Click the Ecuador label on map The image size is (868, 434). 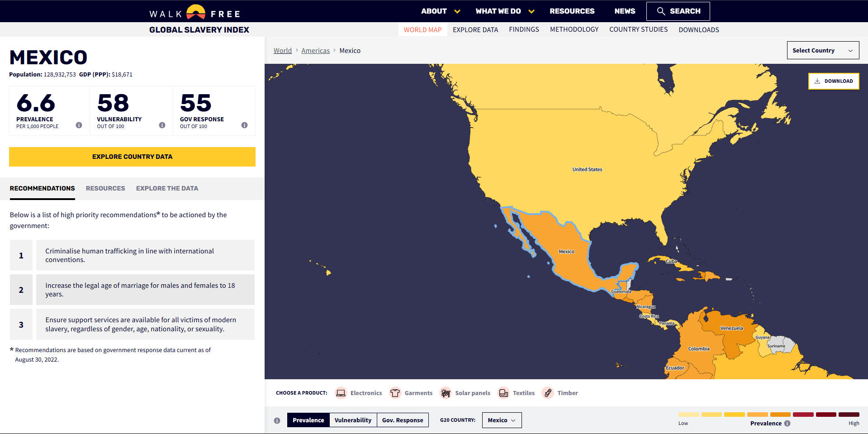(x=675, y=368)
